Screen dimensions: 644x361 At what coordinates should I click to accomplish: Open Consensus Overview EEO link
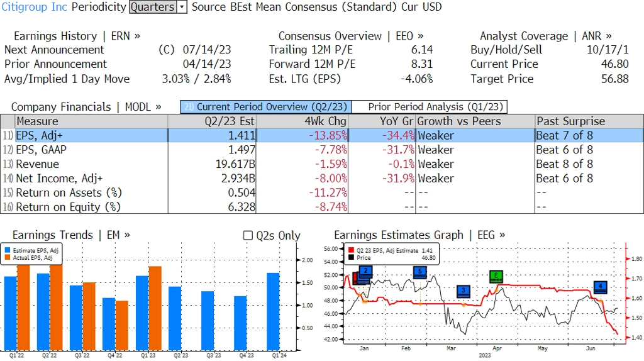click(351, 36)
